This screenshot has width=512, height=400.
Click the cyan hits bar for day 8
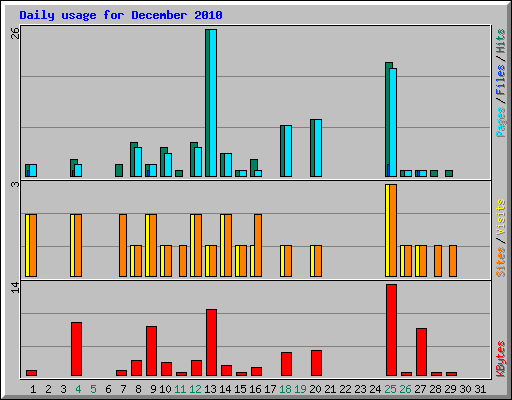point(138,162)
